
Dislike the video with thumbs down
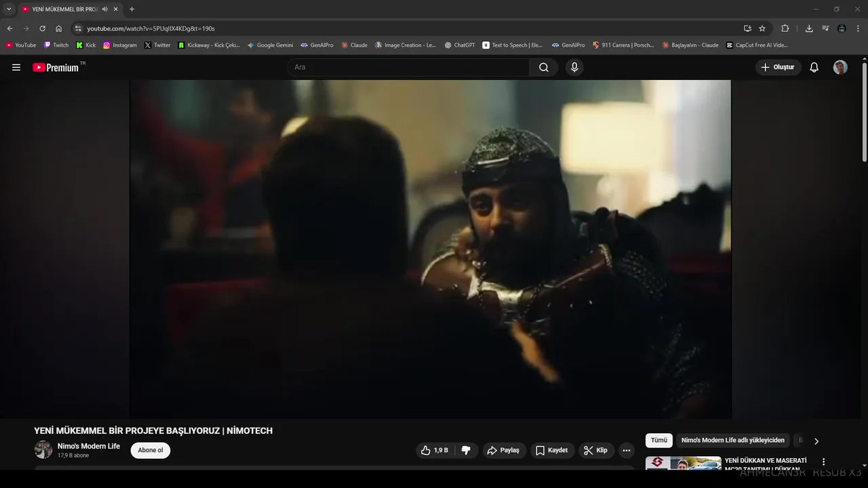coord(466,450)
